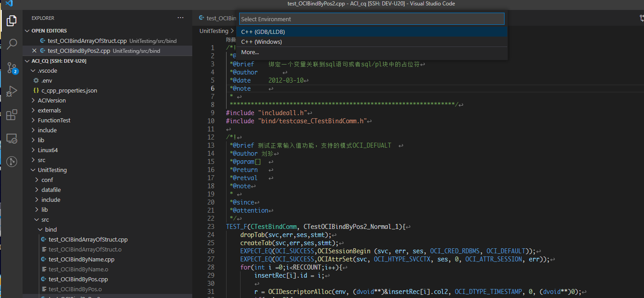
Task: Open the Extensions view icon
Action: pos(12,115)
